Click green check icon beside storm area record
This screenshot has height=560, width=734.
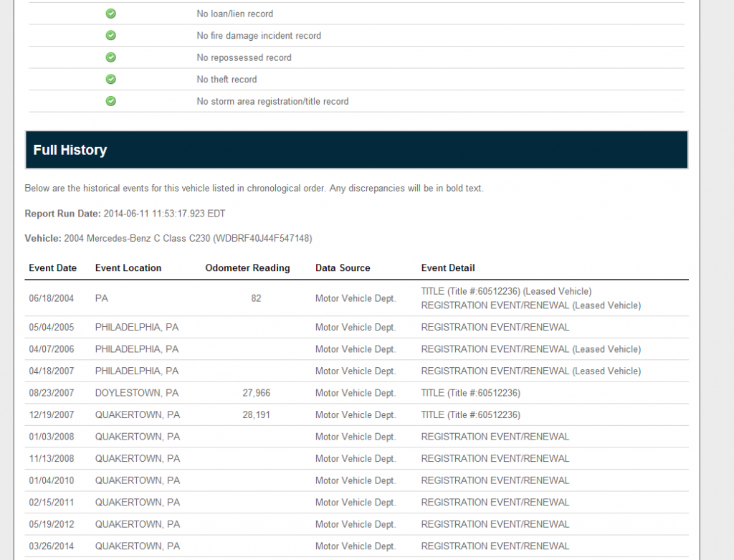coord(111,101)
